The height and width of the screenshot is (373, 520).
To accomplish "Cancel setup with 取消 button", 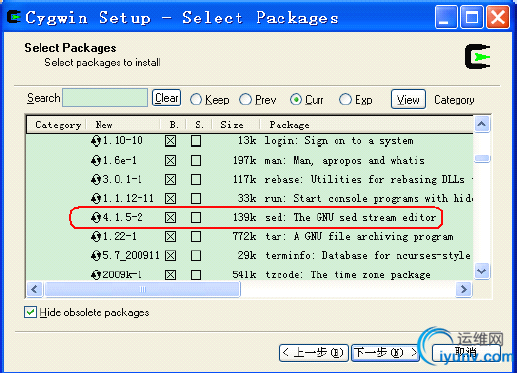I will click(x=466, y=353).
